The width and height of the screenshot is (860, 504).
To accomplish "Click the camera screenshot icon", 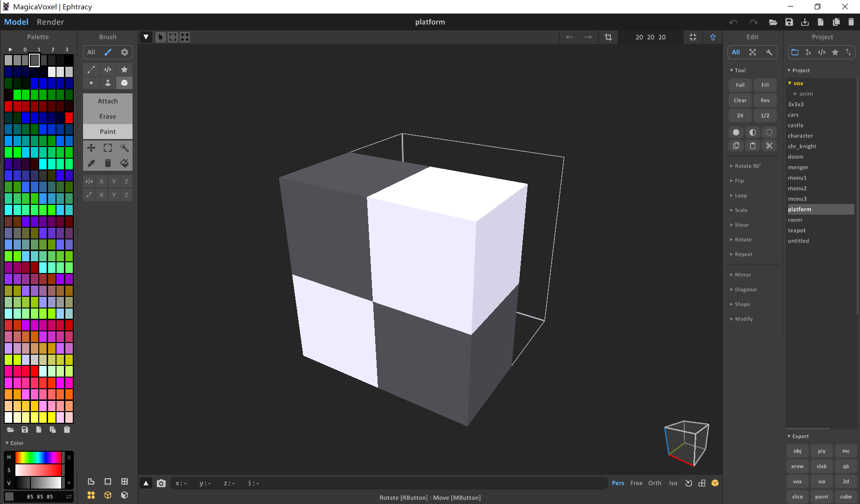I will [161, 483].
